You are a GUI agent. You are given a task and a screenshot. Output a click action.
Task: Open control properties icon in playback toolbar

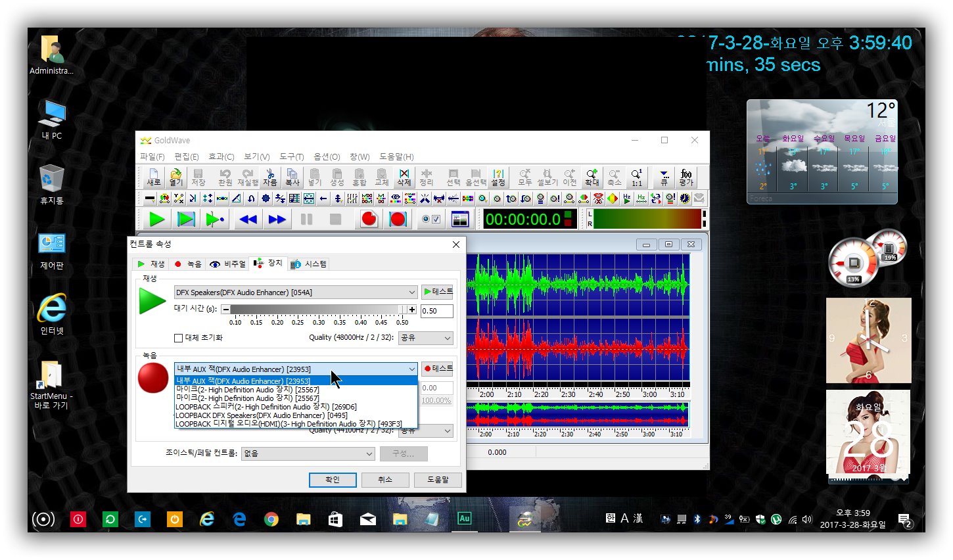(430, 219)
